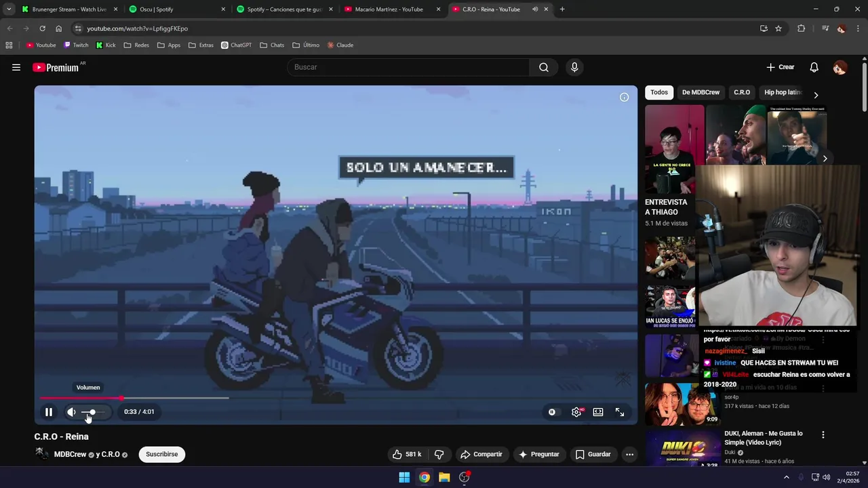Bookmark this page with the star
The width and height of the screenshot is (868, 488).
click(x=778, y=28)
